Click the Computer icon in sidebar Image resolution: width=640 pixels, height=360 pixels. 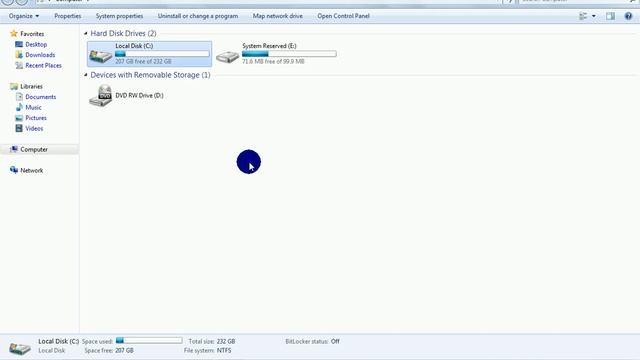click(x=14, y=149)
